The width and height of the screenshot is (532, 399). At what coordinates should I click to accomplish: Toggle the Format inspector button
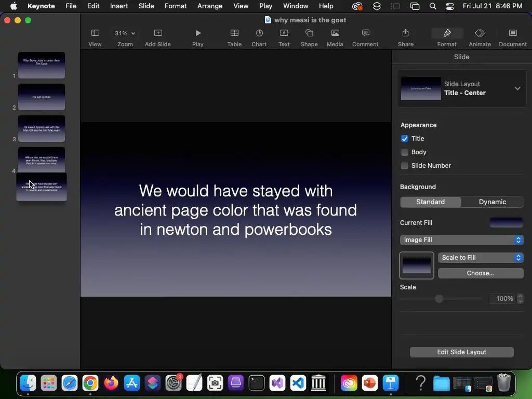coord(446,37)
